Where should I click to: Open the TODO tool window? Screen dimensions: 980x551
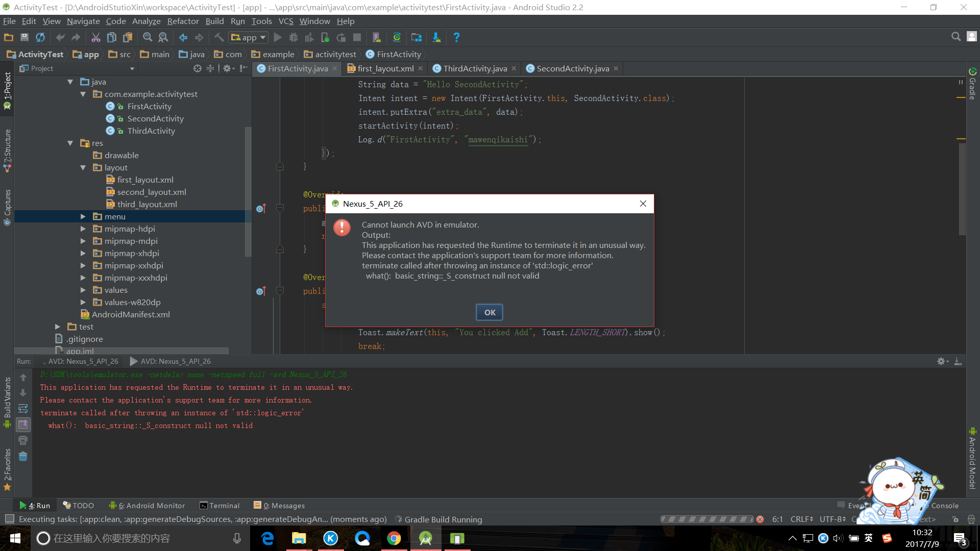79,505
